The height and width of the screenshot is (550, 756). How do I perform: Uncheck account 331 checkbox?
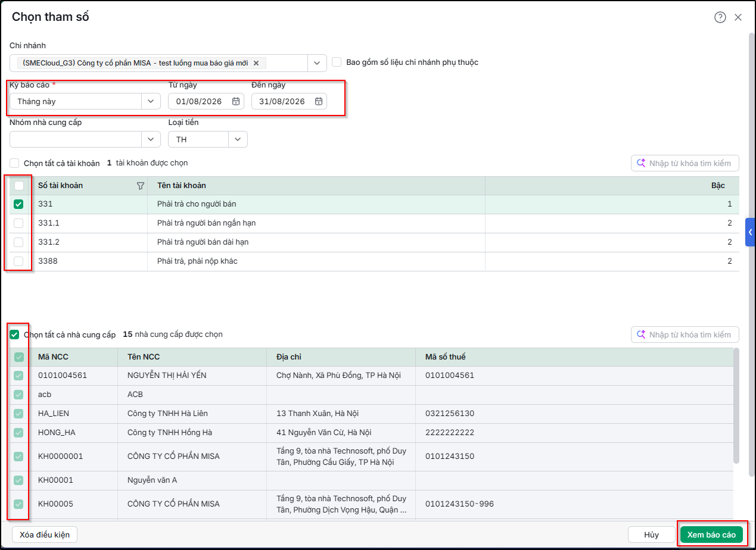click(18, 204)
